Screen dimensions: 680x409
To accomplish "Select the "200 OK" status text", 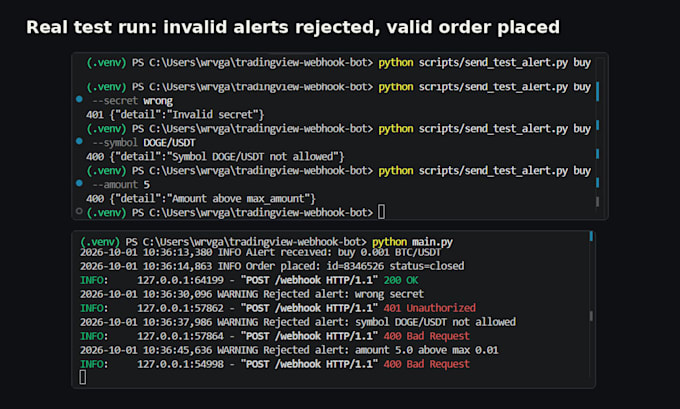I will [x=401, y=281].
